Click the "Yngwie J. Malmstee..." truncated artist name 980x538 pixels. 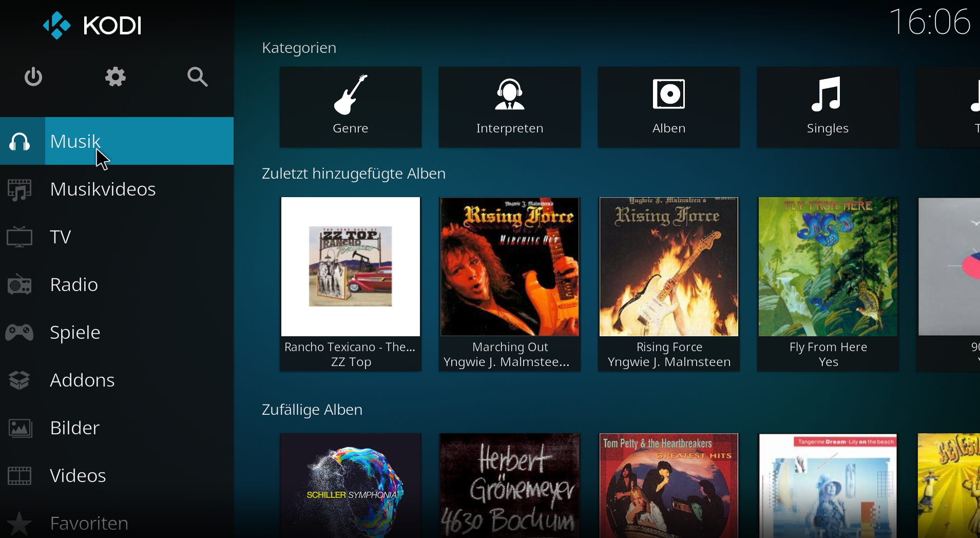click(507, 362)
